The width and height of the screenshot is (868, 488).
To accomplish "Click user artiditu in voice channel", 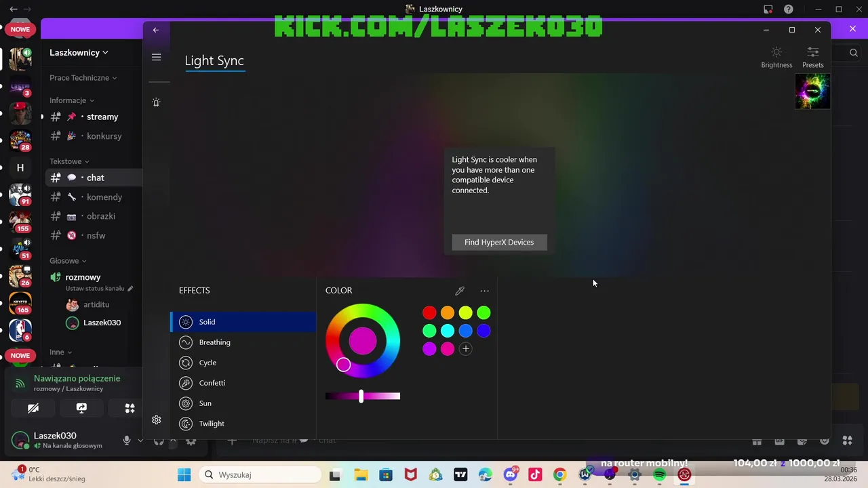I will 94,305.
